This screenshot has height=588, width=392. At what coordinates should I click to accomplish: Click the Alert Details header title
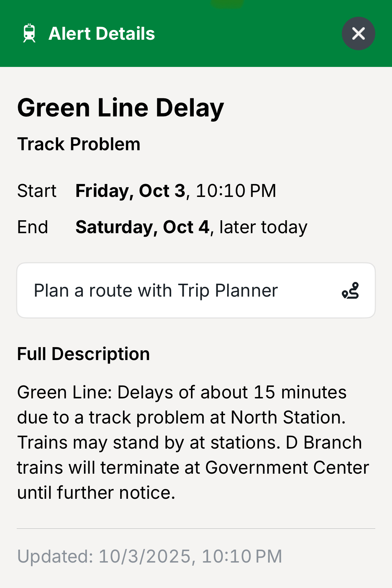click(x=102, y=33)
